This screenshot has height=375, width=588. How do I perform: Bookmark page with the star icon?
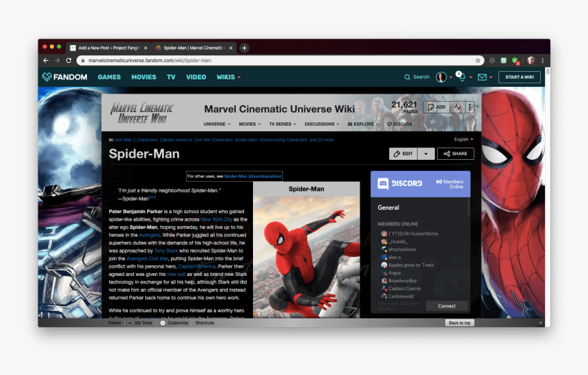pos(478,60)
